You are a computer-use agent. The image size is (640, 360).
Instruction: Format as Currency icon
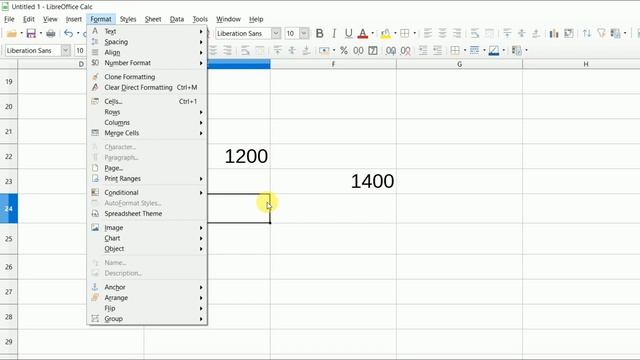coord(324,51)
